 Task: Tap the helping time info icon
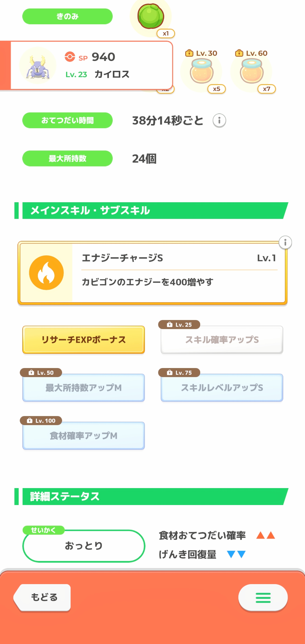[219, 121]
